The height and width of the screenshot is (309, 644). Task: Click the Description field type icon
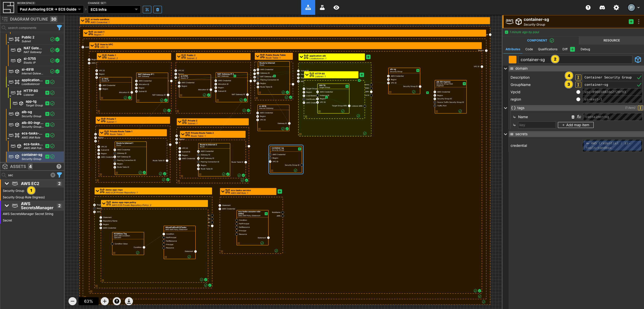coord(578,77)
